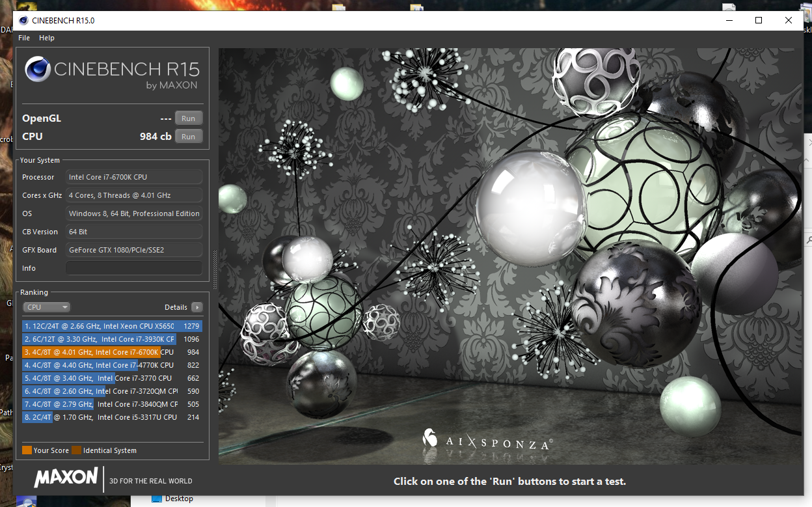Select ranking row Intel Xeon CPU X5650
Viewport: 812px width, 507px height.
coord(112,326)
